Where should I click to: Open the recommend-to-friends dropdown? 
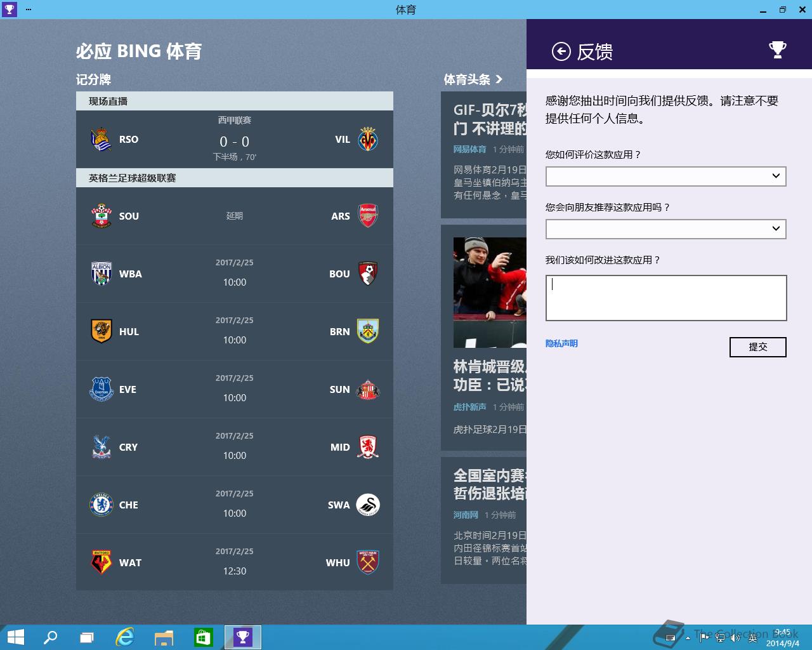point(666,229)
